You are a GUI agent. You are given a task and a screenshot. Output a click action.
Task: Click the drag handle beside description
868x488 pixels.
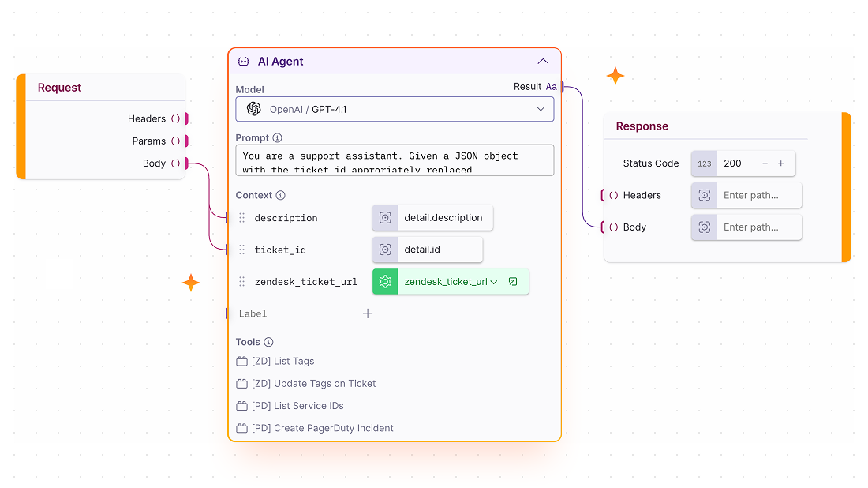(x=242, y=218)
